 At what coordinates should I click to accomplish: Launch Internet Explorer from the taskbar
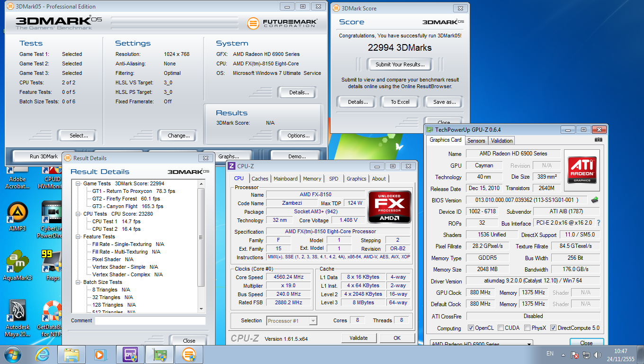pyautogui.click(x=42, y=354)
